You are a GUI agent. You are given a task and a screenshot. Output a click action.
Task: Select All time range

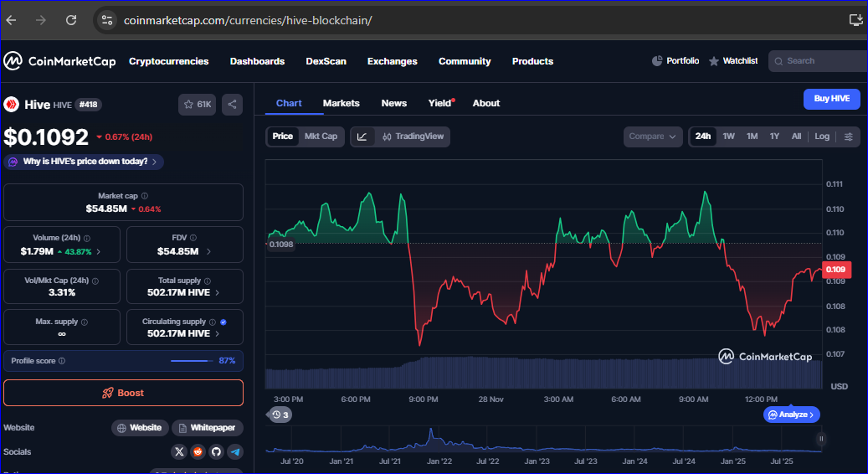coord(796,137)
